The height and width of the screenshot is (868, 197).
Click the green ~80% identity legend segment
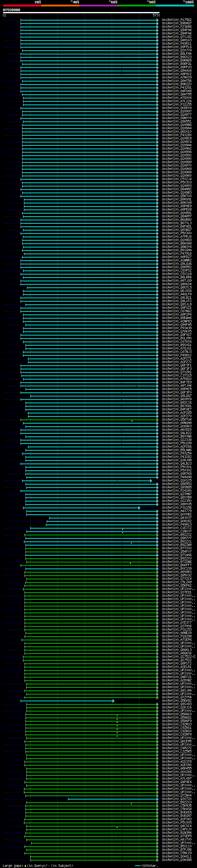click(x=136, y=6)
